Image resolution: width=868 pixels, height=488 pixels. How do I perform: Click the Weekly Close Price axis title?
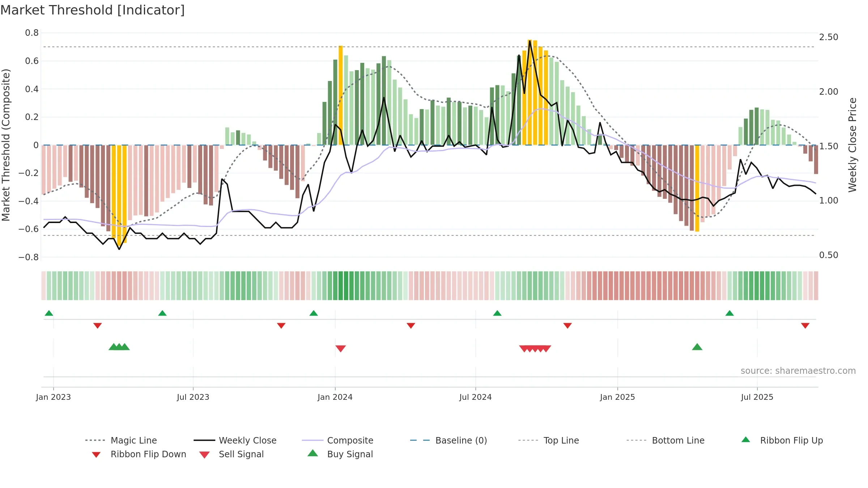(x=852, y=145)
